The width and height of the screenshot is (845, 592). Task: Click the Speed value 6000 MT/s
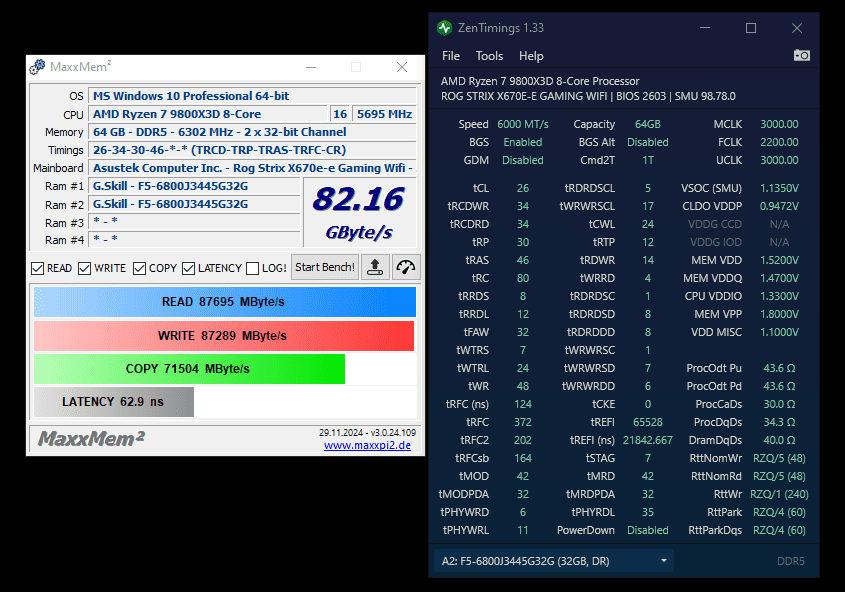click(523, 124)
